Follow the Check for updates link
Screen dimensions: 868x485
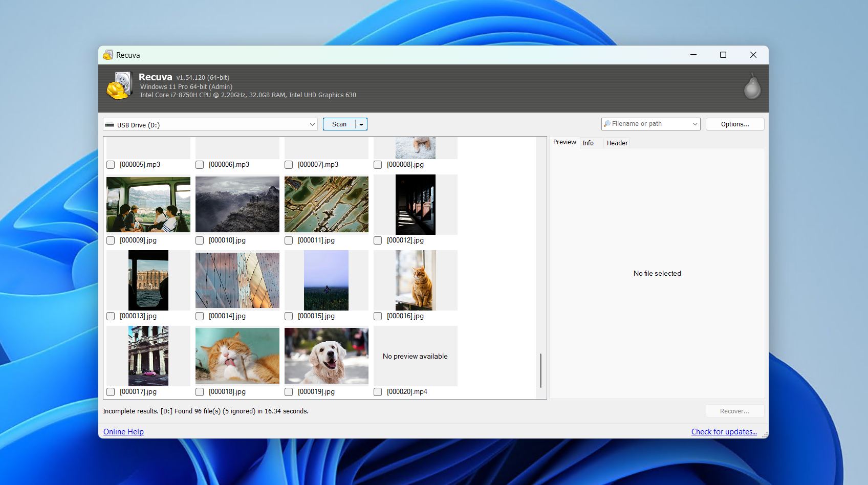click(x=724, y=432)
